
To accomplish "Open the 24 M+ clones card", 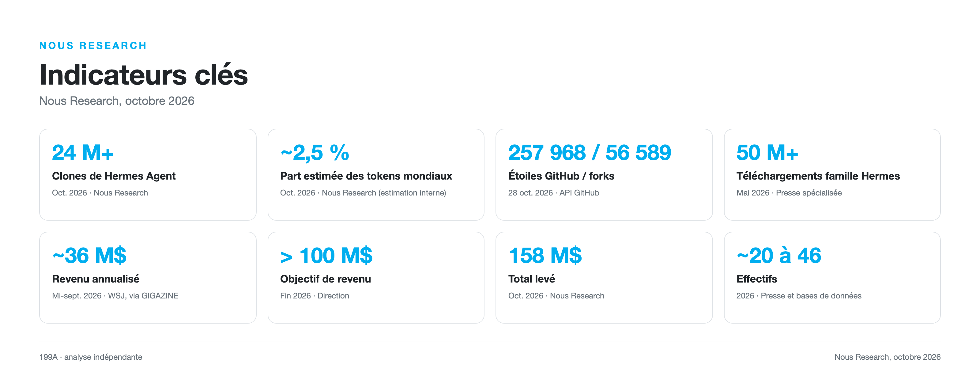I will point(148,175).
